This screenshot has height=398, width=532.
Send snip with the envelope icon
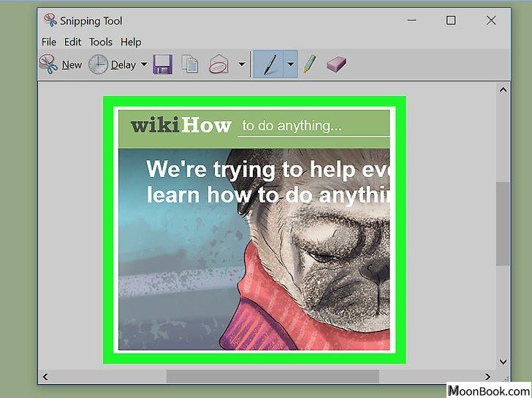(218, 64)
